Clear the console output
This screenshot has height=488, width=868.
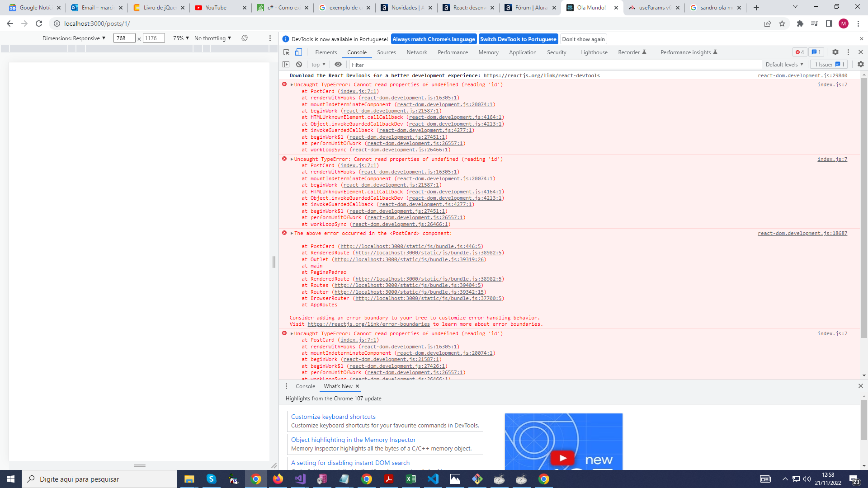299,65
